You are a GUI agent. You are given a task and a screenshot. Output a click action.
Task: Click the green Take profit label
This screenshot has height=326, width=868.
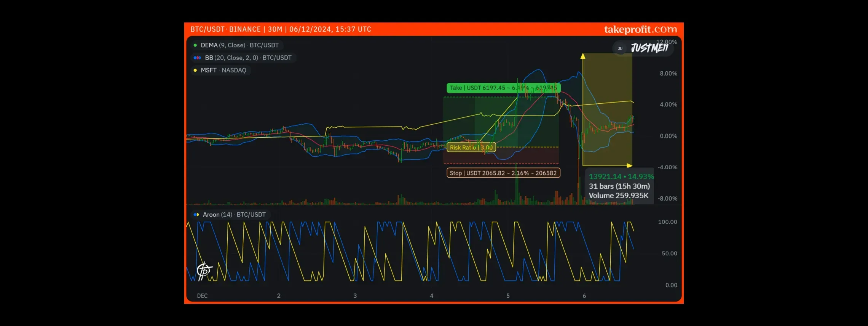[x=503, y=88]
